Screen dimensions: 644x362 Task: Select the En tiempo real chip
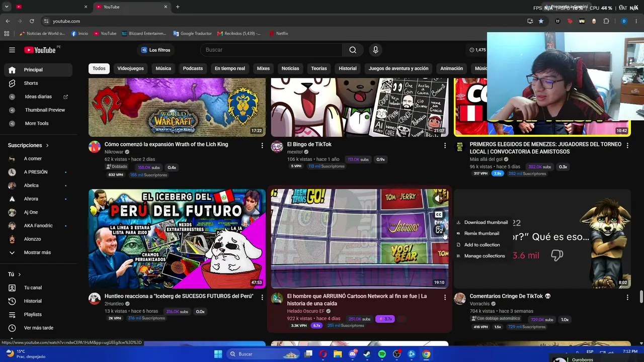point(230,68)
